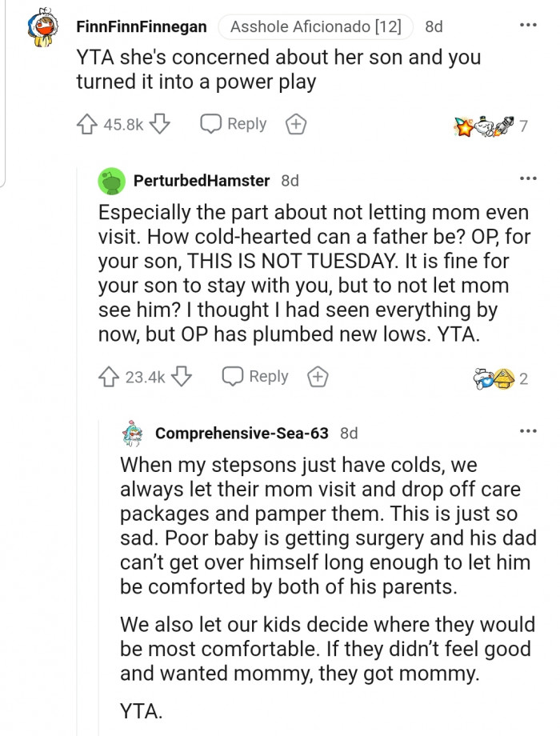Open PerturbedHamster's user profile
The height and width of the screenshot is (736, 560).
pos(202,180)
